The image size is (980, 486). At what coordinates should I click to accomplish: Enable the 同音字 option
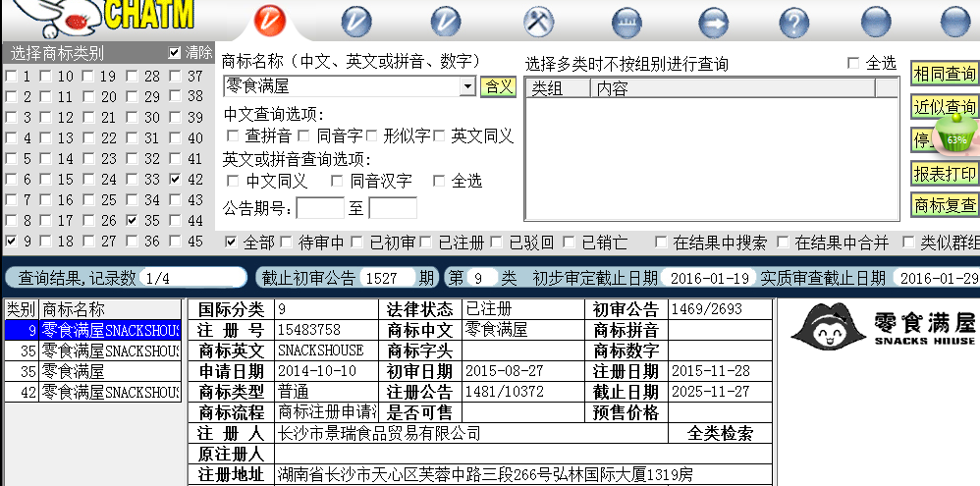pyautogui.click(x=303, y=135)
